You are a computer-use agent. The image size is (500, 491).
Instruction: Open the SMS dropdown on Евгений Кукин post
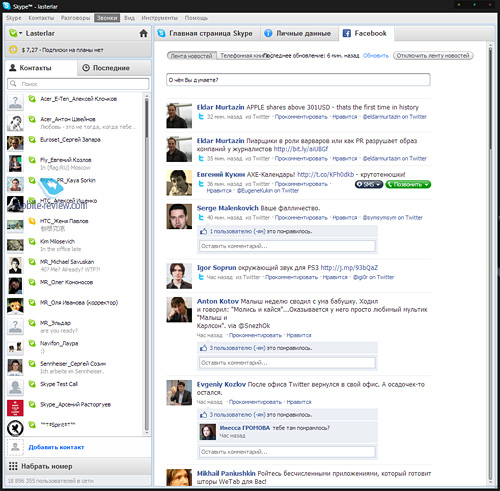[369, 184]
